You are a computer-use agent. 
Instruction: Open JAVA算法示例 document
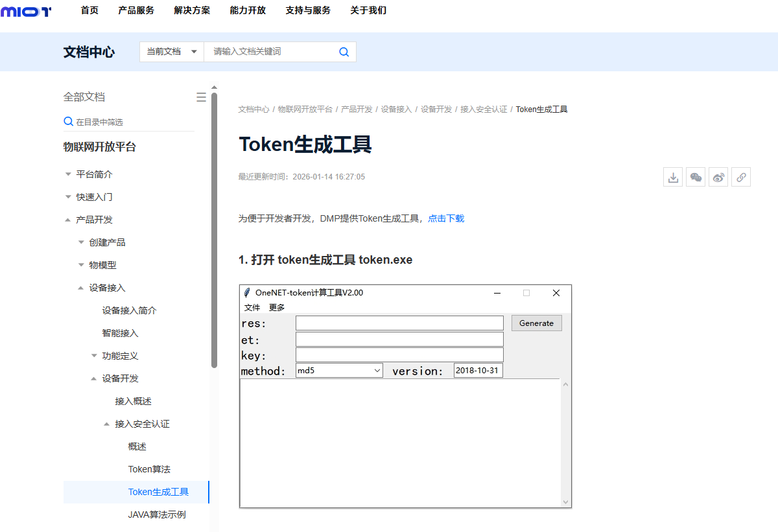pyautogui.click(x=157, y=515)
